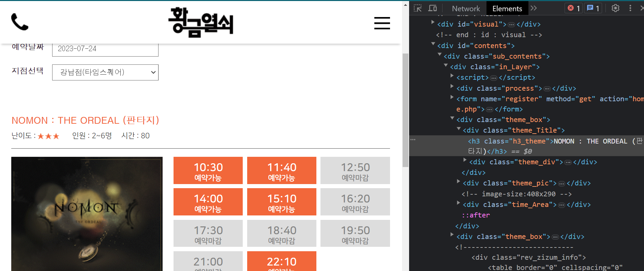Click the image-size:408x290 comment line
Image resolution: width=644 pixels, height=271 pixels.
516,194
